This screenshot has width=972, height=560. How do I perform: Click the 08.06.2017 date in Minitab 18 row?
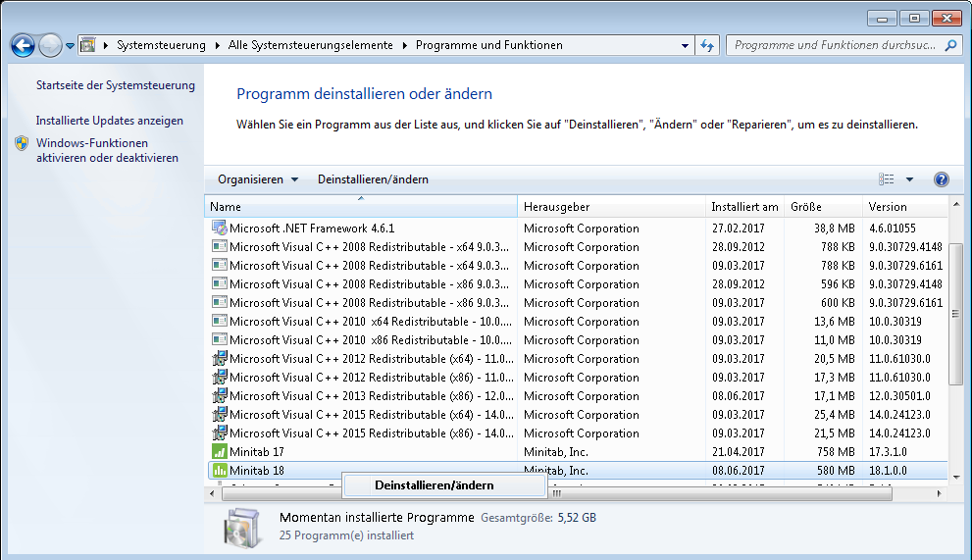tap(739, 470)
